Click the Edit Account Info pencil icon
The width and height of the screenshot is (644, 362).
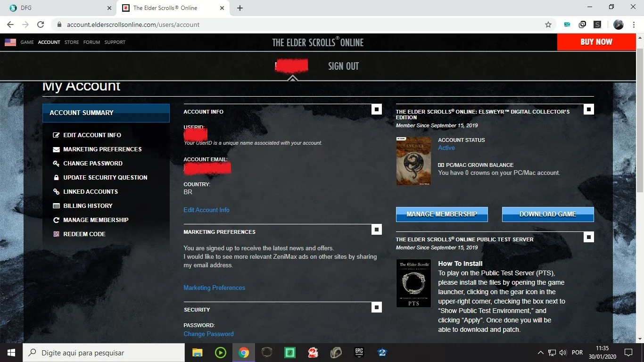point(57,135)
